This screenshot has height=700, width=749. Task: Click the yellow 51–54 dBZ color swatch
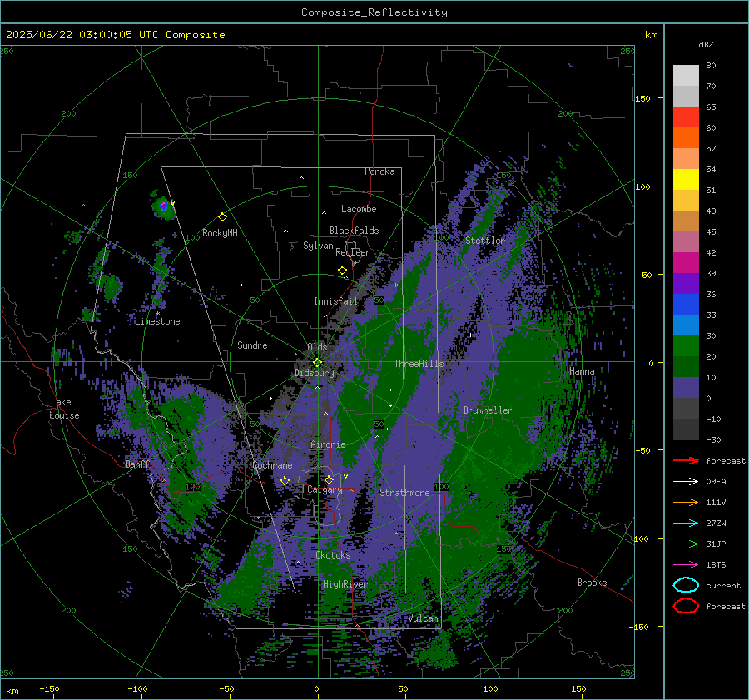click(686, 180)
